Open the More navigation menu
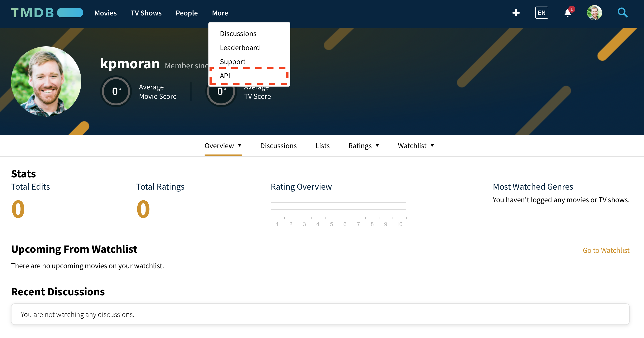This screenshot has height=338, width=644. [x=220, y=13]
